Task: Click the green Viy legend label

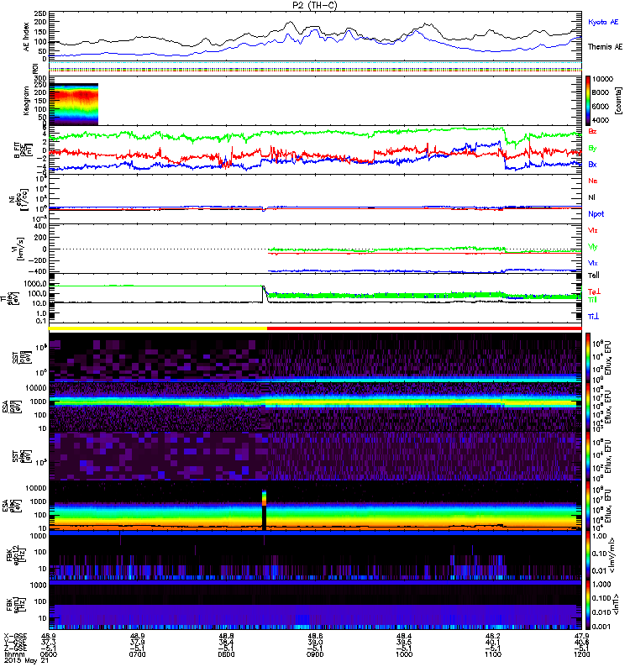Action: 593,247
